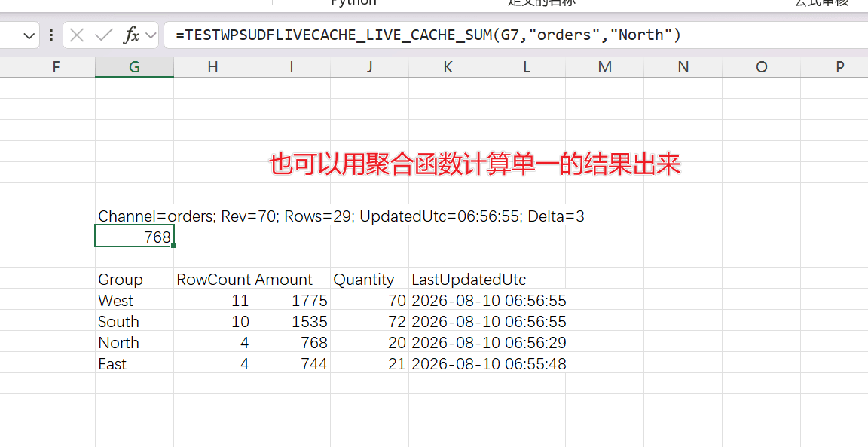This screenshot has height=447, width=868.
Task: Select the "East" group cell
Action: [x=135, y=363]
